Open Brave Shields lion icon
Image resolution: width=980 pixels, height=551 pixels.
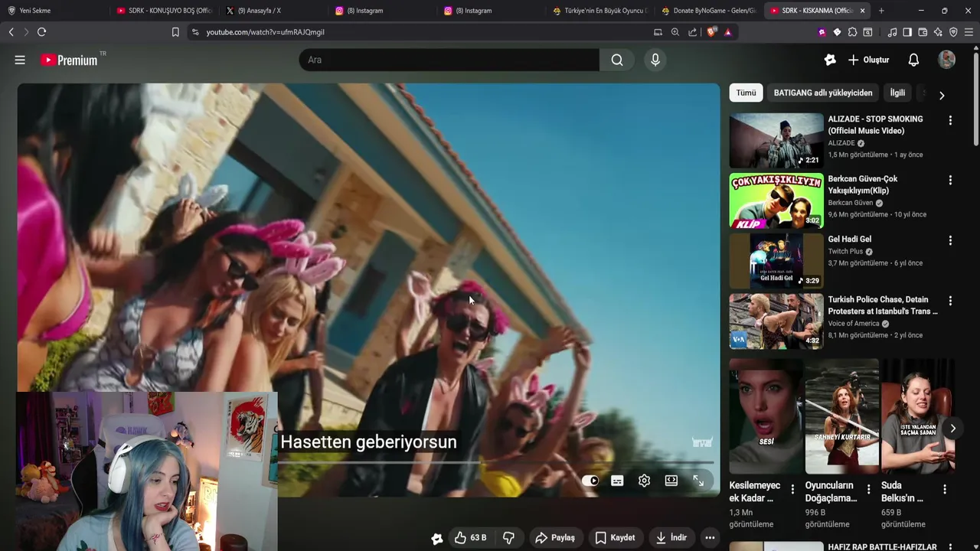711,32
